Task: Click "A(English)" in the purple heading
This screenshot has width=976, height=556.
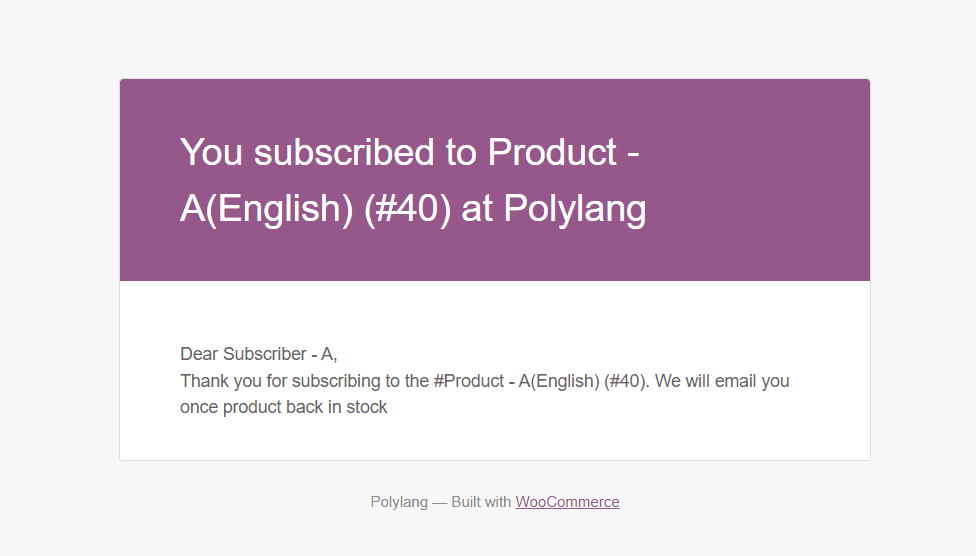Action: pyautogui.click(x=266, y=209)
